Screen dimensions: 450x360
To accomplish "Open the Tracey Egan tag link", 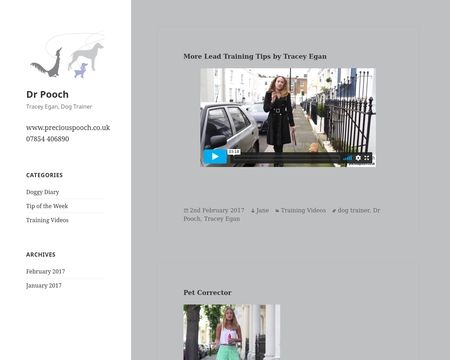I will pyautogui.click(x=222, y=219).
